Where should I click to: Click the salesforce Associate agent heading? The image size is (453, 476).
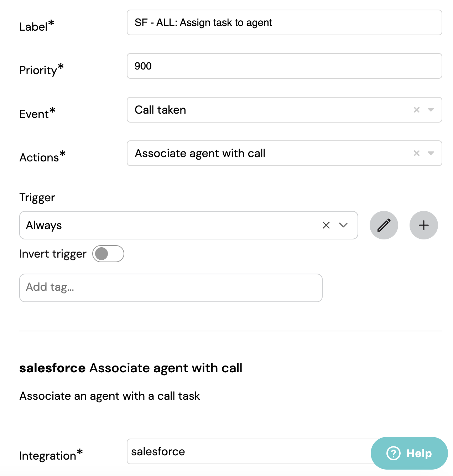tap(131, 368)
